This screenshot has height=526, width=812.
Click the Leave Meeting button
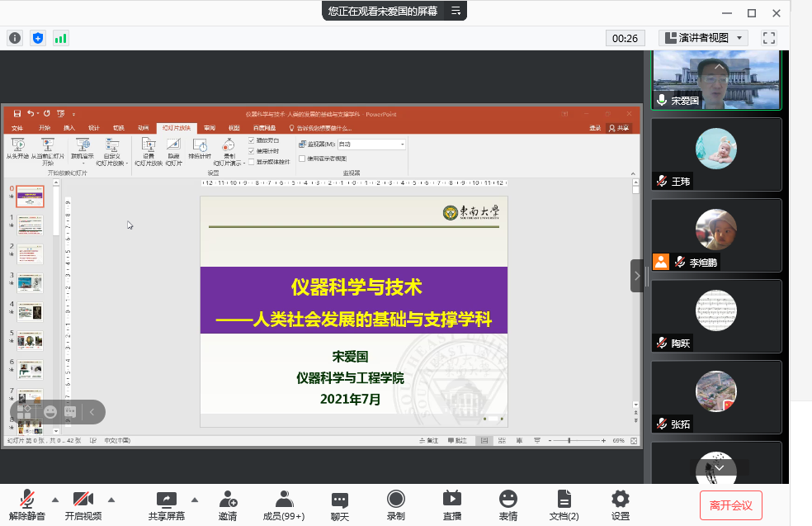[730, 505]
